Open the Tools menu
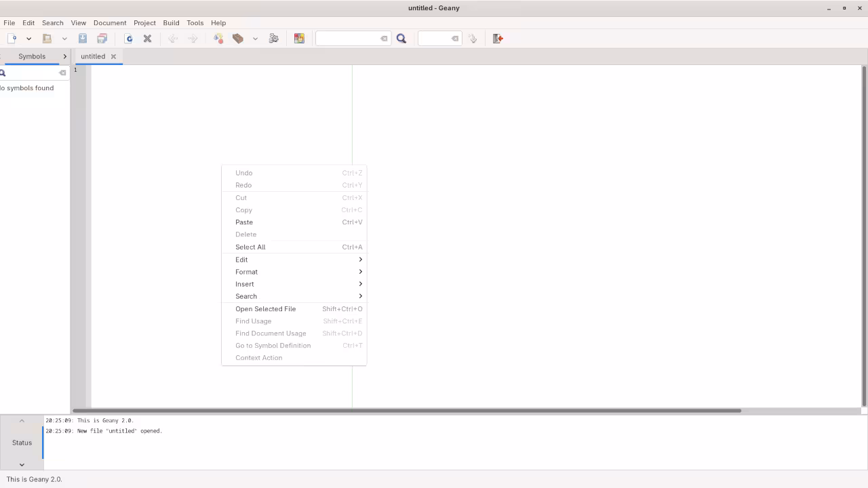 [x=195, y=22]
